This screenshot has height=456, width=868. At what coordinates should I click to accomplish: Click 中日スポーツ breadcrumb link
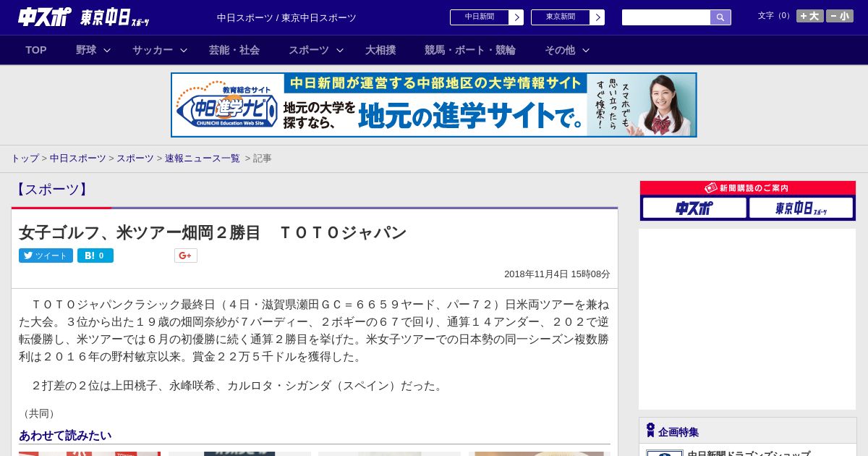click(x=78, y=158)
